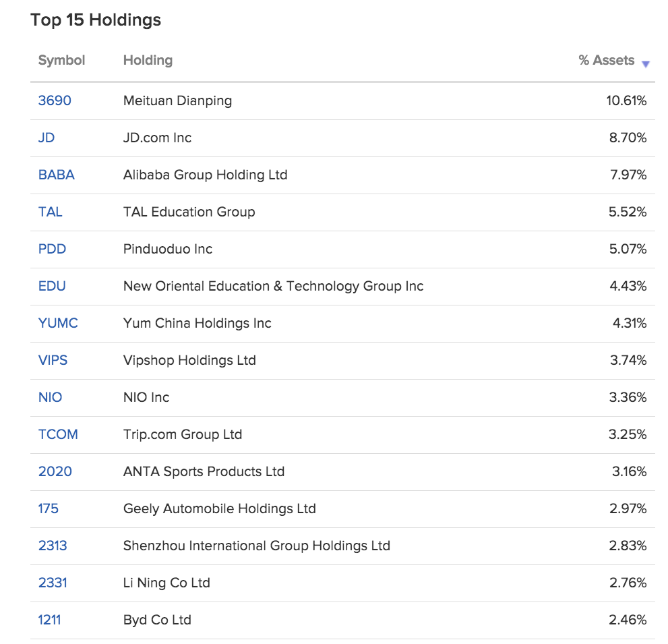Click the Symbol column header
The height and width of the screenshot is (644, 668).
(62, 60)
